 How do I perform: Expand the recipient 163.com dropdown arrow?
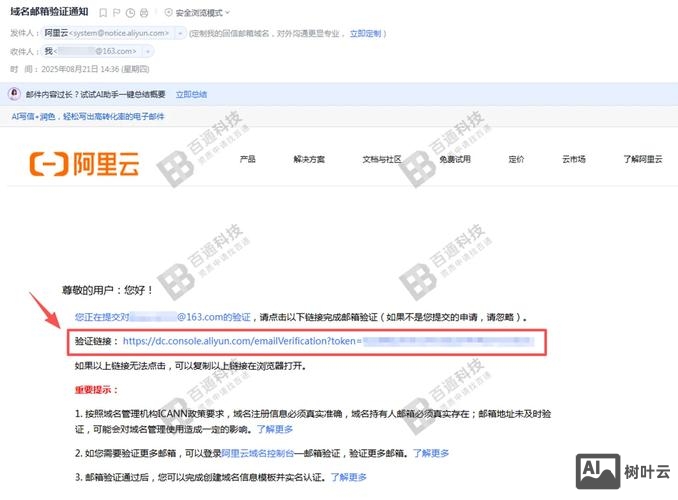[x=148, y=51]
